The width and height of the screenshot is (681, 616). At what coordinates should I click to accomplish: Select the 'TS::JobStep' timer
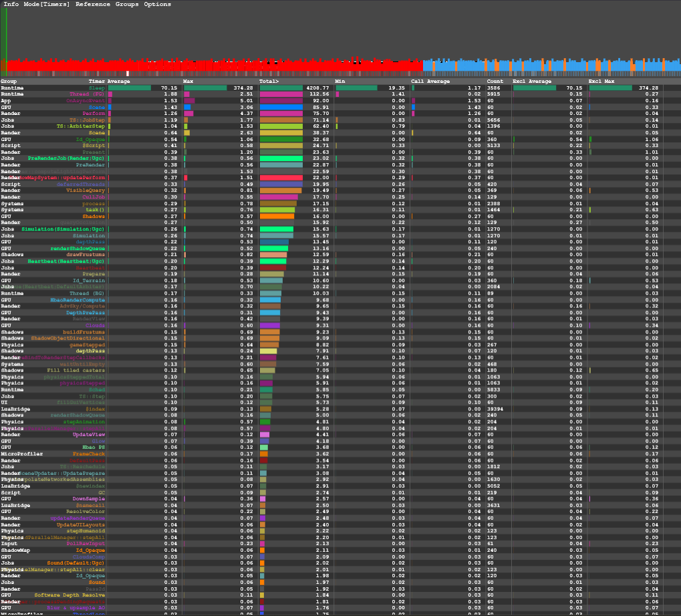click(x=88, y=120)
